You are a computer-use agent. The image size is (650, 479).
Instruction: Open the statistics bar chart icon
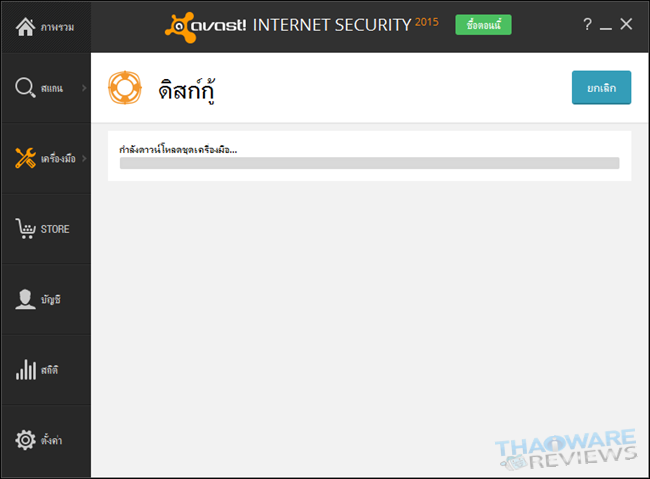coord(26,370)
